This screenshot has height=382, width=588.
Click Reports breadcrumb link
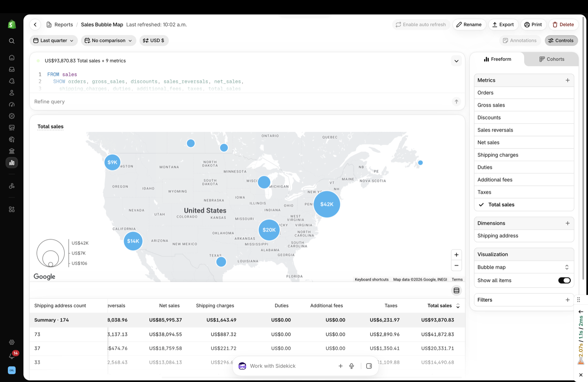[64, 25]
